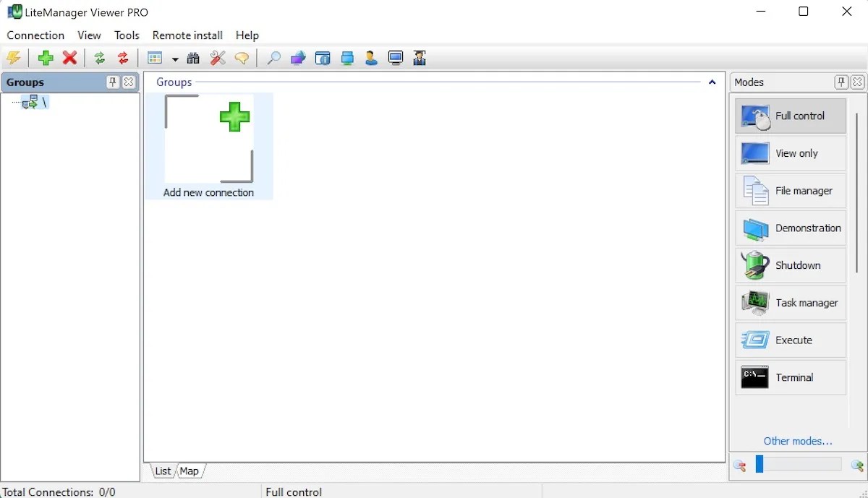Screen dimensions: 868x498
Task: Delete a connection with the red X icon
Action: (x=70, y=58)
